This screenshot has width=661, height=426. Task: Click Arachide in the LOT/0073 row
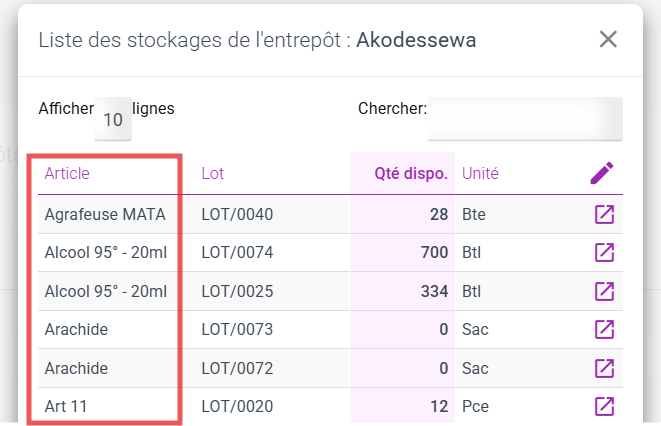(x=76, y=329)
